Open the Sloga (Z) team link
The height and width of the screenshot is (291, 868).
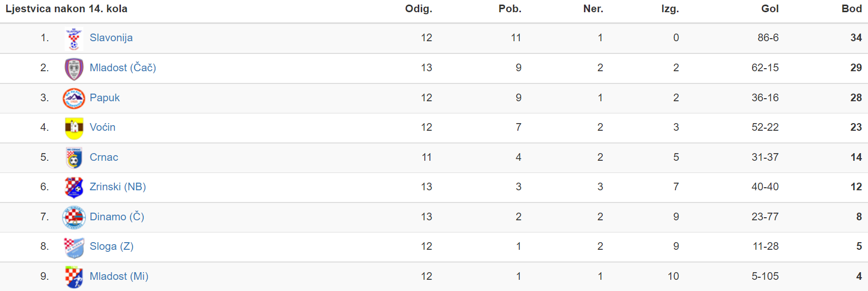click(112, 246)
